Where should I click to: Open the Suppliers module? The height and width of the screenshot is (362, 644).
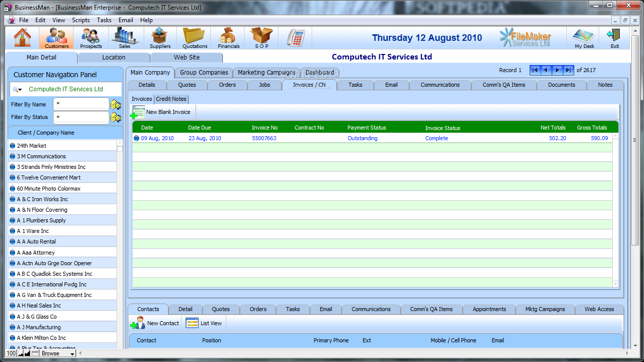(x=160, y=38)
